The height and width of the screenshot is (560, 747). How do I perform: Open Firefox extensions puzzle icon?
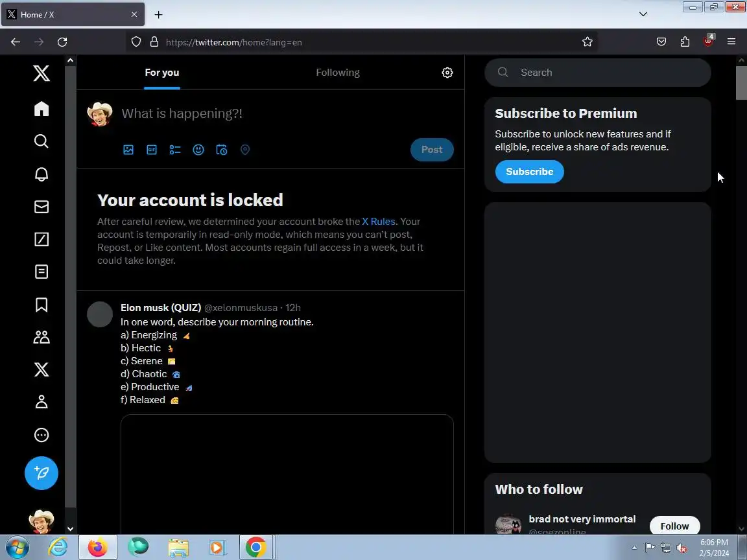click(685, 42)
